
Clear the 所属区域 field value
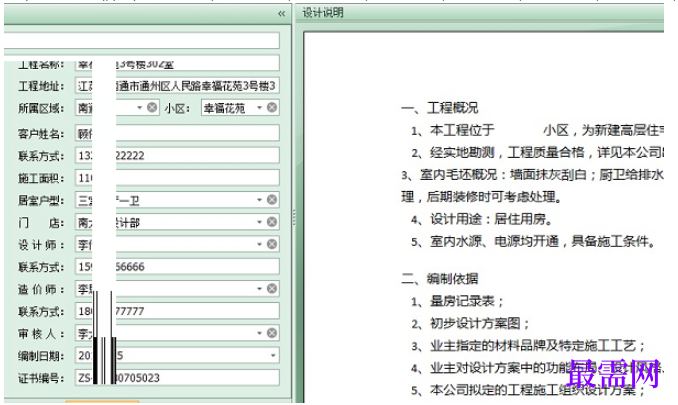[x=152, y=107]
